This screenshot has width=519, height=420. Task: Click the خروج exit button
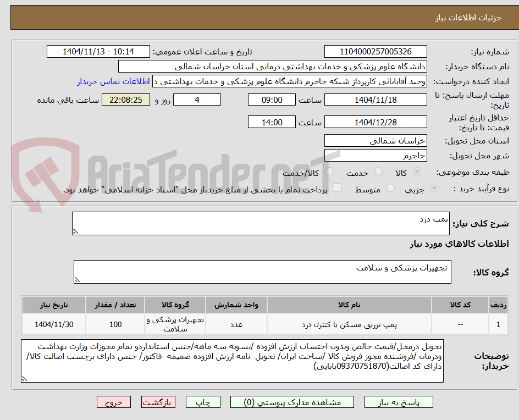click(113, 402)
